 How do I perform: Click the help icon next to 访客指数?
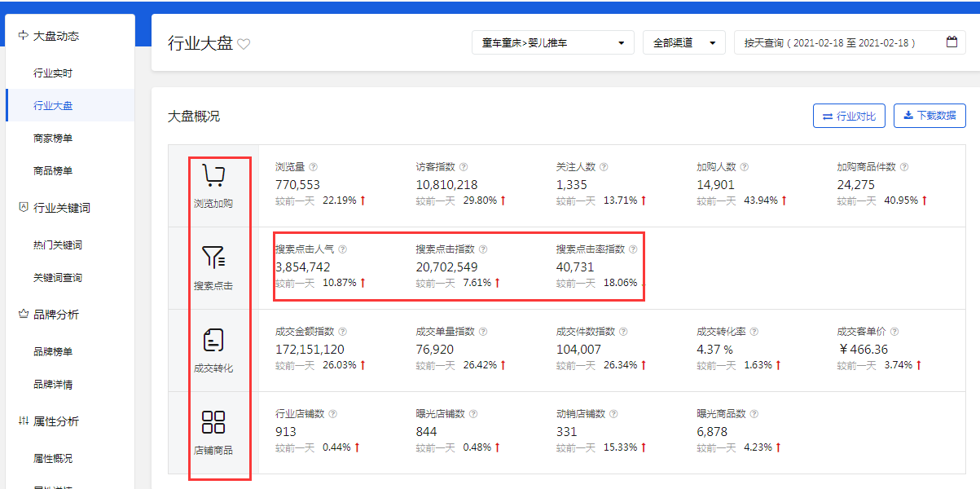tap(464, 167)
